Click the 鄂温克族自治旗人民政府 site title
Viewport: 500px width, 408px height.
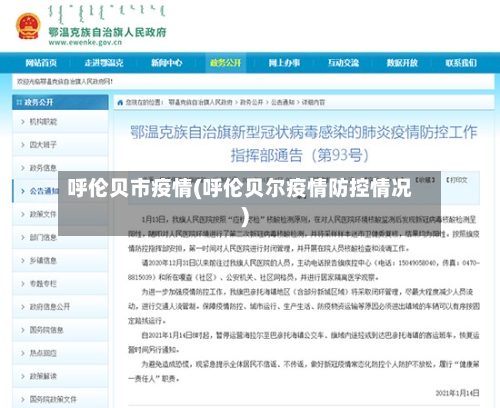[107, 32]
